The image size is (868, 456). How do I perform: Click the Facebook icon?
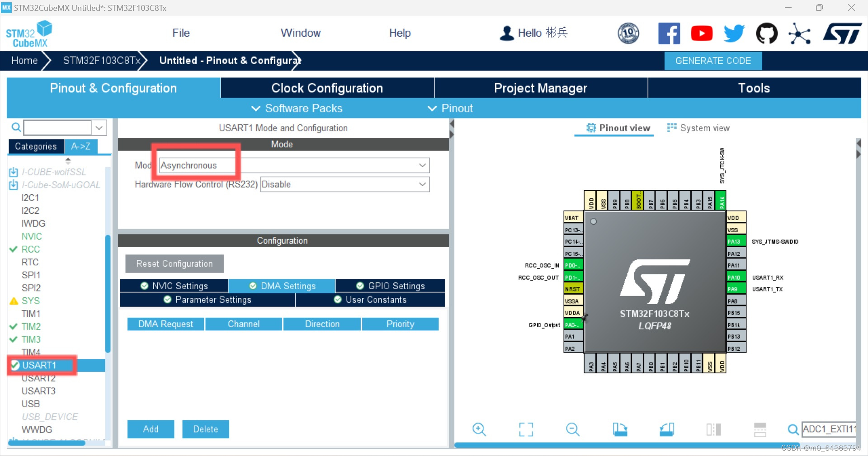pyautogui.click(x=669, y=33)
